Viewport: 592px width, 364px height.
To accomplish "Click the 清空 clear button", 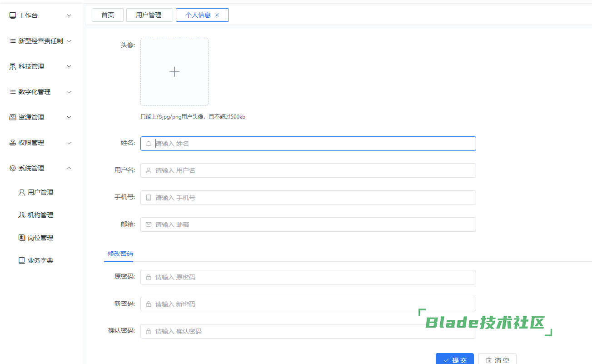I will coord(497,359).
